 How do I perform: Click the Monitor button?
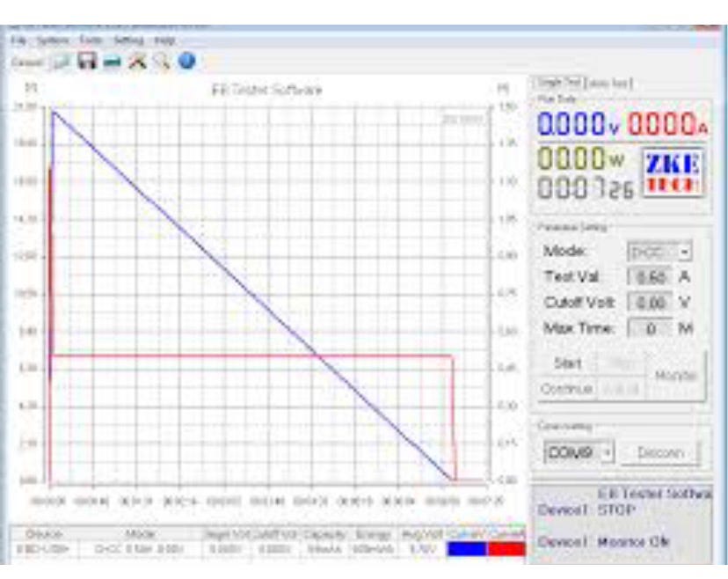[675, 376]
